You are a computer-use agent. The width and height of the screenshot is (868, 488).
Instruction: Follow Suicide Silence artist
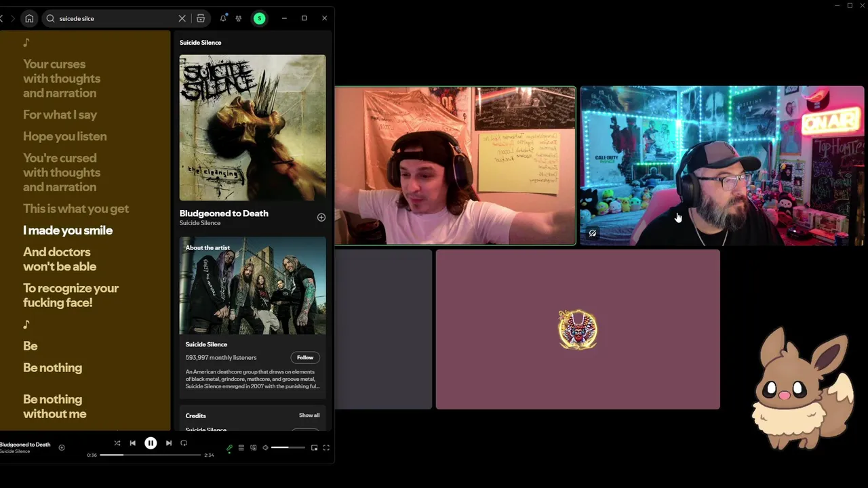pos(305,357)
